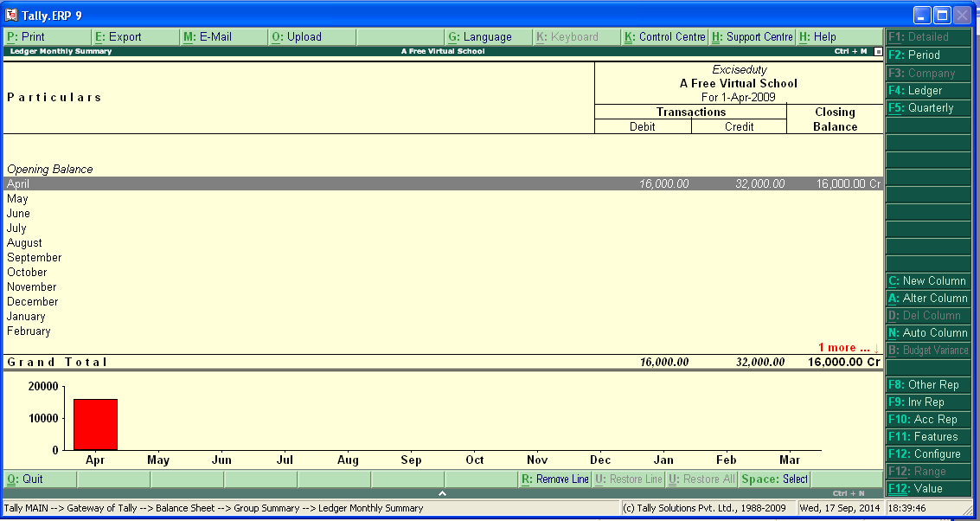The height and width of the screenshot is (521, 980).
Task: Click the Closing Balance column header
Action: click(835, 119)
